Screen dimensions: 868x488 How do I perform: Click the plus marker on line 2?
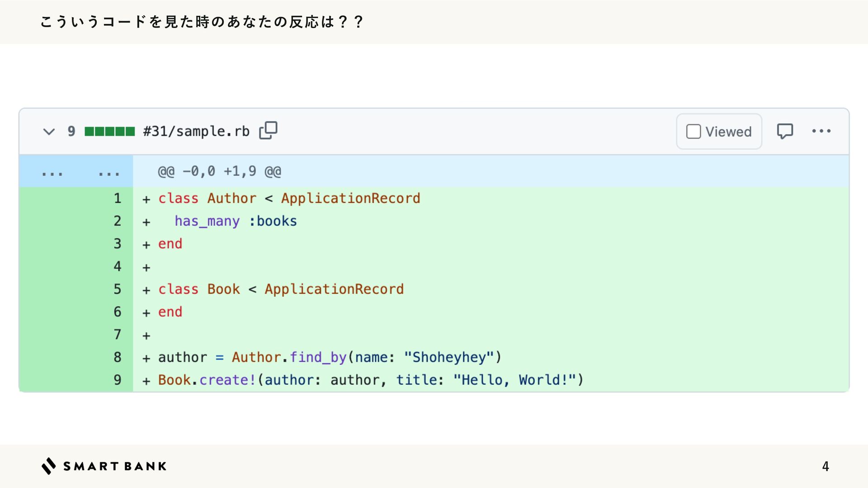coord(146,222)
